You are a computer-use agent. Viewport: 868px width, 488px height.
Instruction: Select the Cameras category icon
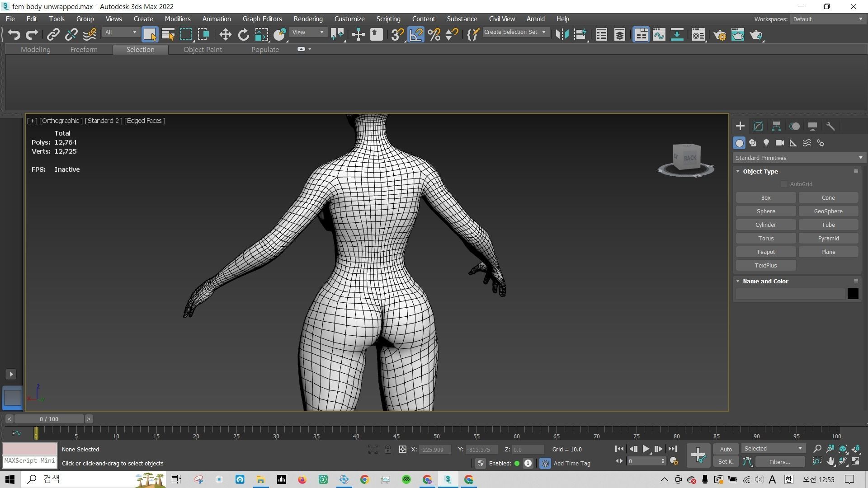tap(780, 143)
